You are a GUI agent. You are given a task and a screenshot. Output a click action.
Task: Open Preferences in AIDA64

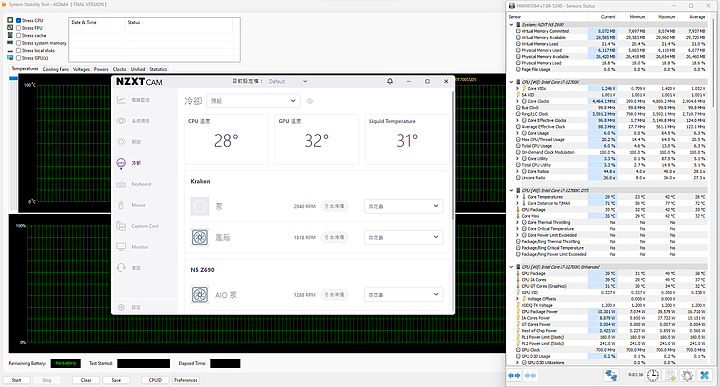[186, 380]
